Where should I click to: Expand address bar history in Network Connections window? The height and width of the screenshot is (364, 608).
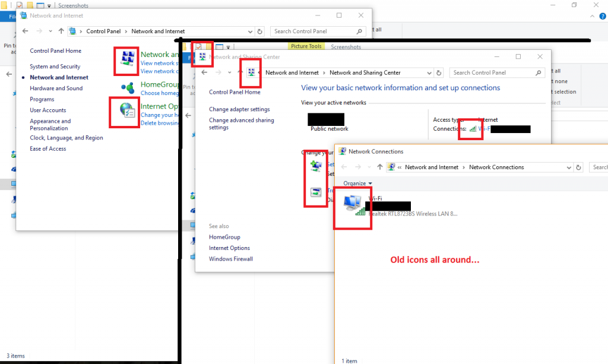click(569, 167)
